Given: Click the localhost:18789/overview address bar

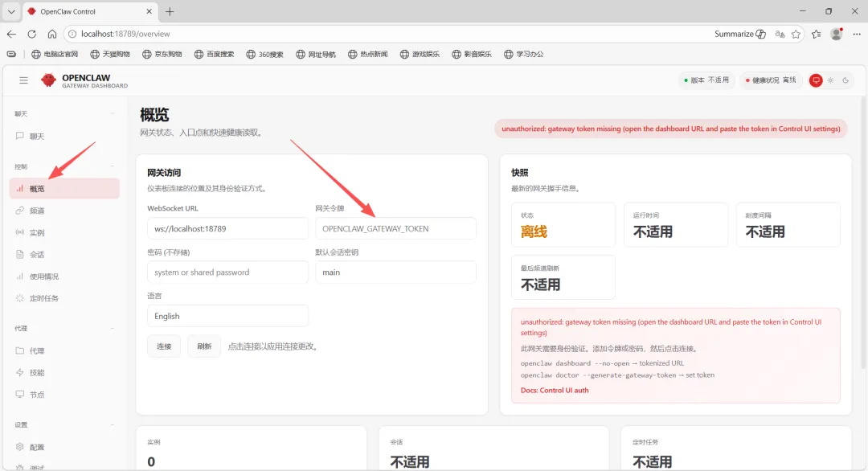Looking at the screenshot, I should pos(125,34).
